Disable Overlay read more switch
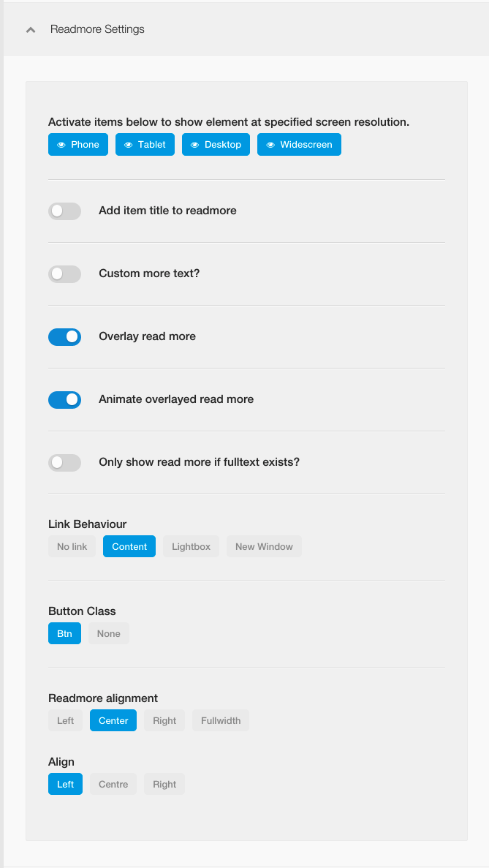This screenshot has height=868, width=489. click(65, 336)
